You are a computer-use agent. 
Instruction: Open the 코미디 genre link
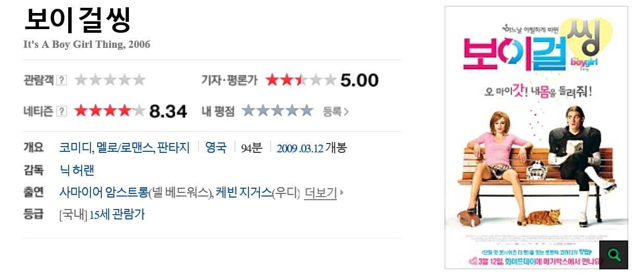75,148
